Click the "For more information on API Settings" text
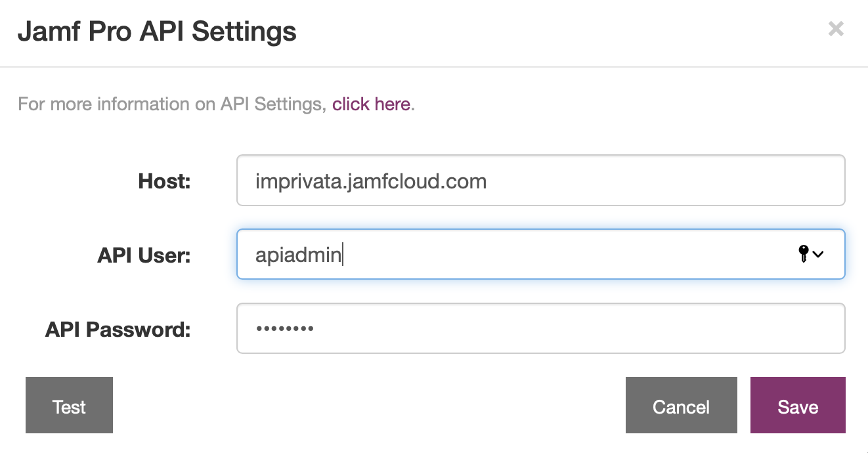 click(x=172, y=104)
